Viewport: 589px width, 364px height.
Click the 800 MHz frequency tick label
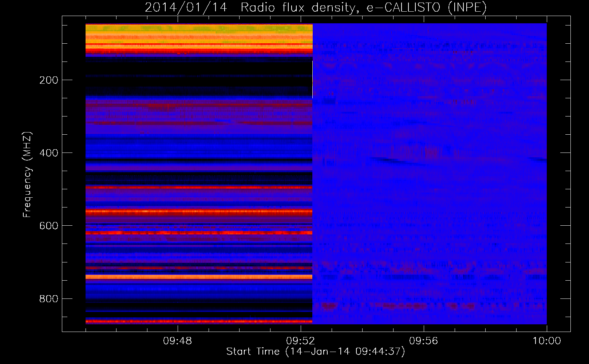coord(49,299)
